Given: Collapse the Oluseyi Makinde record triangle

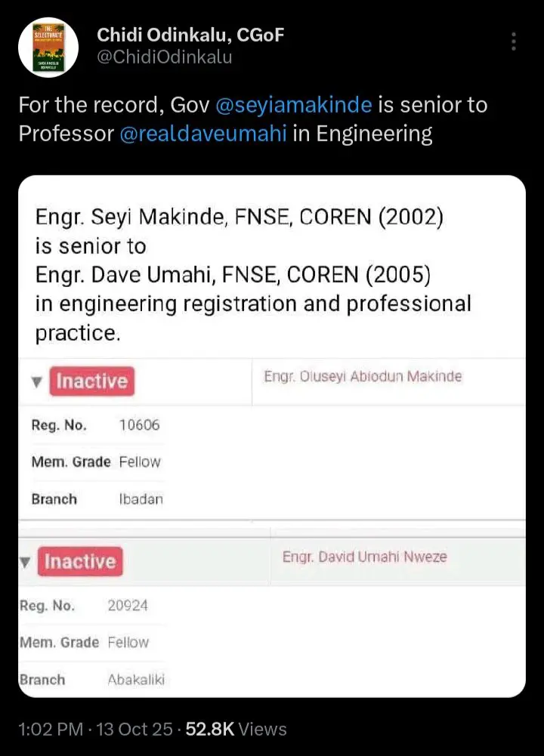Looking at the screenshot, I should [36, 382].
